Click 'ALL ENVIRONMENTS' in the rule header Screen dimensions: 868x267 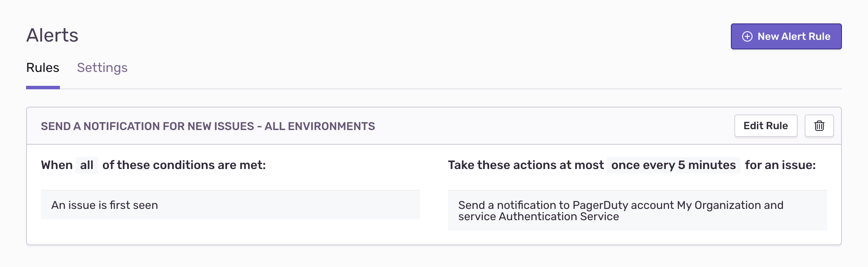click(320, 126)
